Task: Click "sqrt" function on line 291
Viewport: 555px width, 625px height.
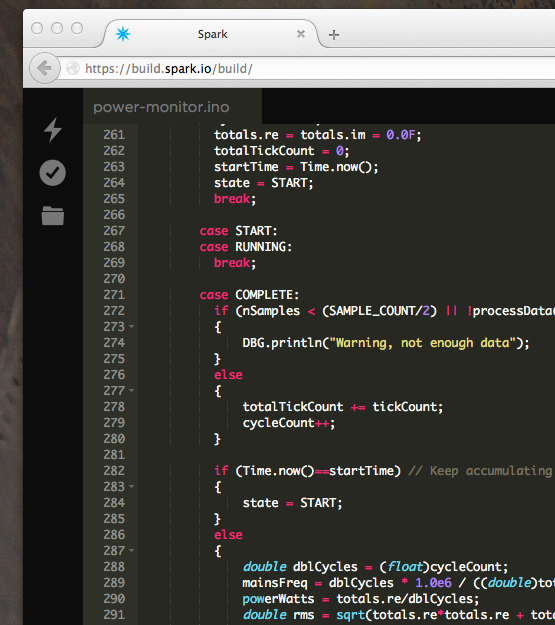Action: [x=350, y=615]
